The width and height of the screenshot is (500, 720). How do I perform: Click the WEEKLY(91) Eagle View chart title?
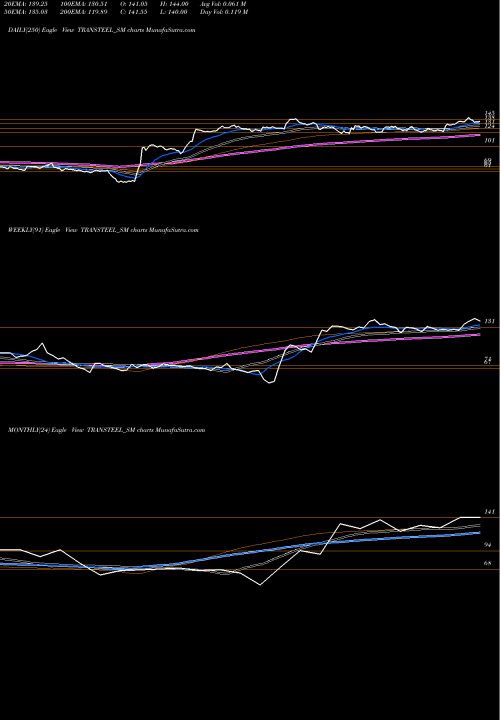click(x=103, y=230)
